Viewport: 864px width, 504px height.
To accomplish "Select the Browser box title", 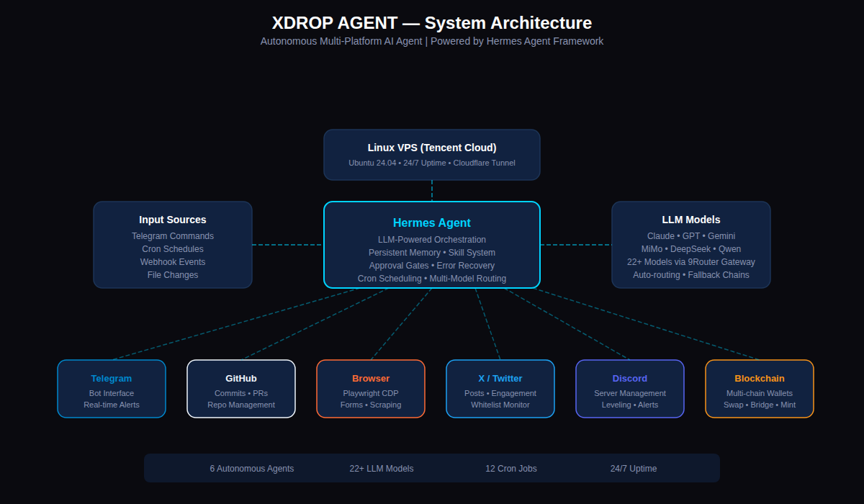I will (x=371, y=378).
